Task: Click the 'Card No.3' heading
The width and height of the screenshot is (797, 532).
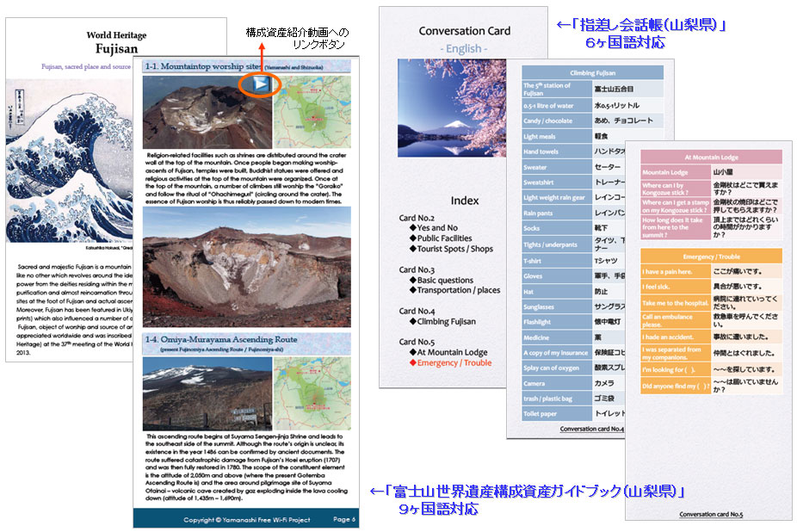Action: point(417,269)
